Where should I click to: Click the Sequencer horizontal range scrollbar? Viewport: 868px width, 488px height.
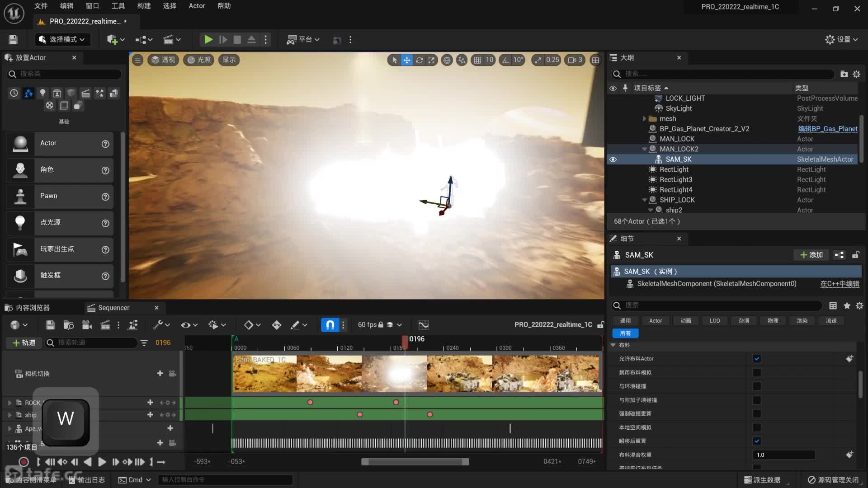415,462
